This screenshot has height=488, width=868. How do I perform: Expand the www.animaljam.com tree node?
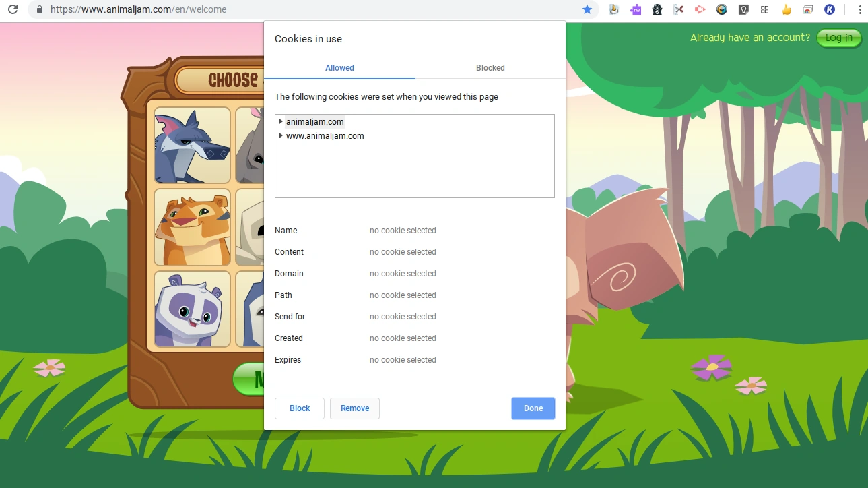[x=281, y=135]
